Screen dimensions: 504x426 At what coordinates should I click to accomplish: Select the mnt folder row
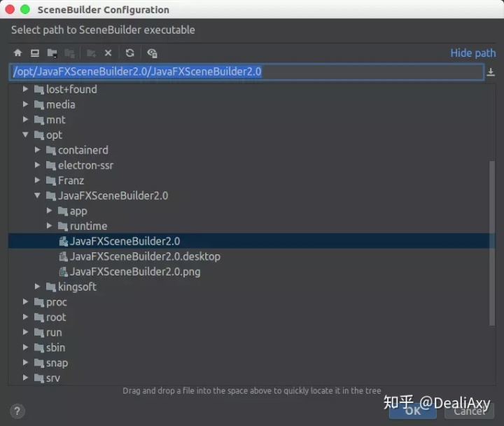click(251, 120)
